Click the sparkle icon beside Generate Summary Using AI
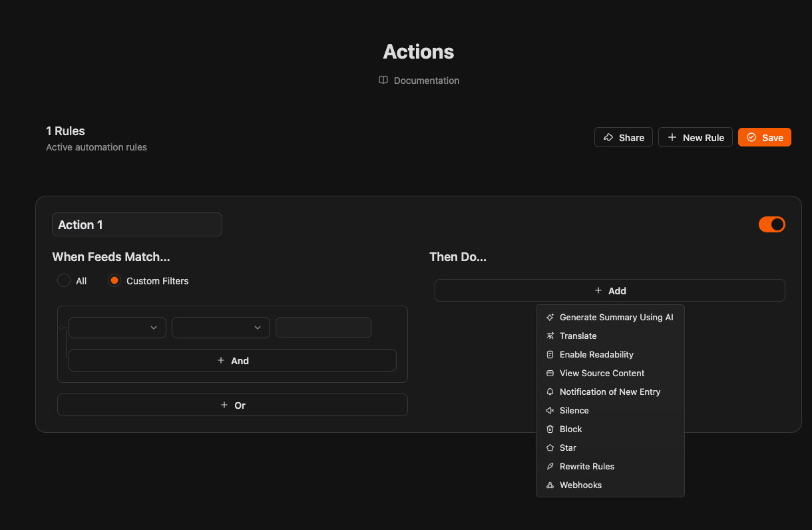The image size is (812, 530). [x=550, y=318]
